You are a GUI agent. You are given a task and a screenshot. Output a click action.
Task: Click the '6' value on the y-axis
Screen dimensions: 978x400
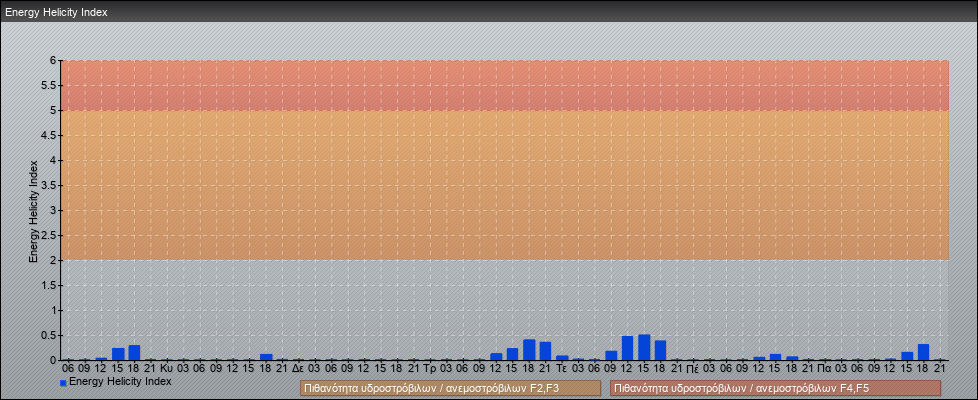[x=54, y=61]
